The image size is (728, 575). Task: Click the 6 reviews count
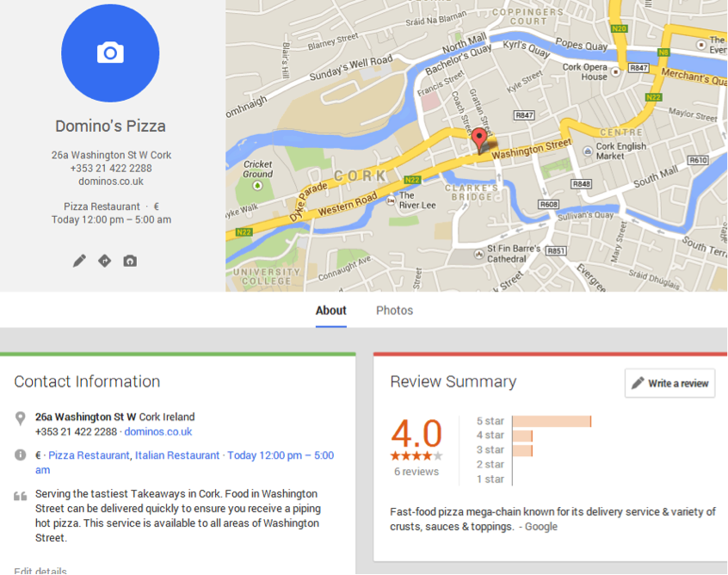click(x=416, y=472)
